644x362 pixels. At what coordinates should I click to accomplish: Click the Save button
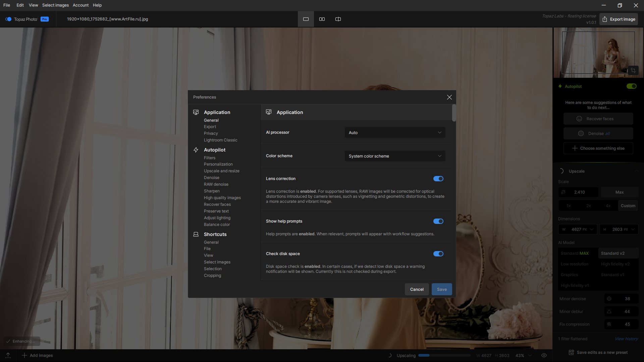(x=441, y=289)
